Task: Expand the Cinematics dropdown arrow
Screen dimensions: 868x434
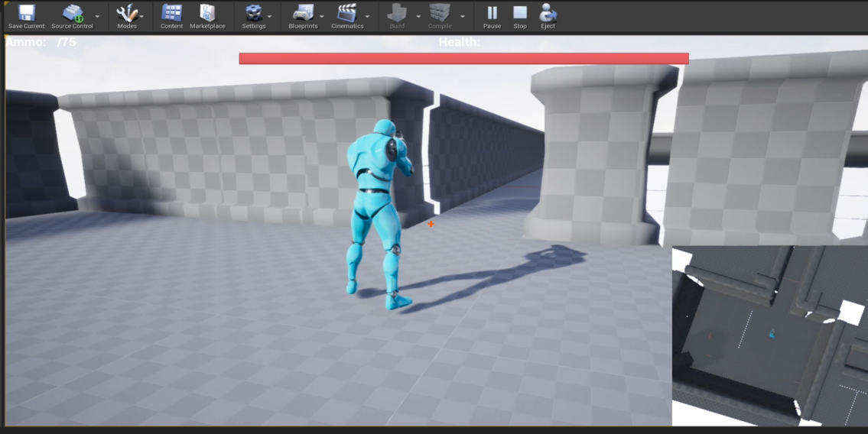Action: tap(367, 17)
